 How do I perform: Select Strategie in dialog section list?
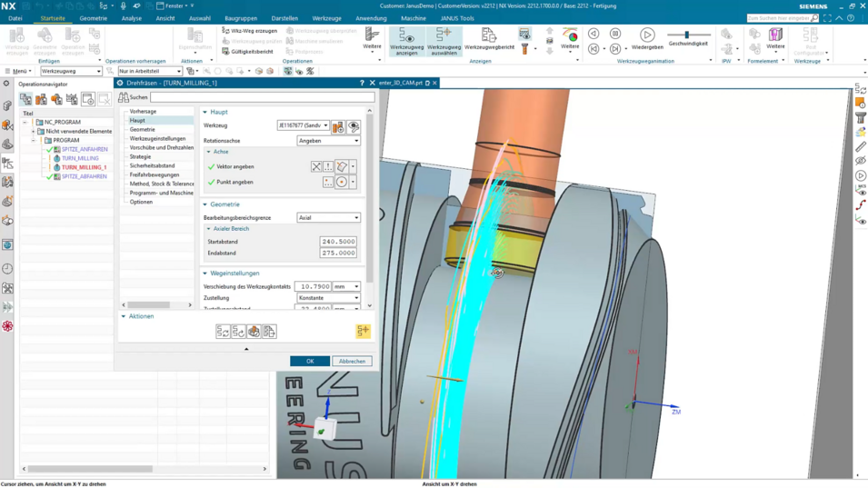tap(140, 156)
